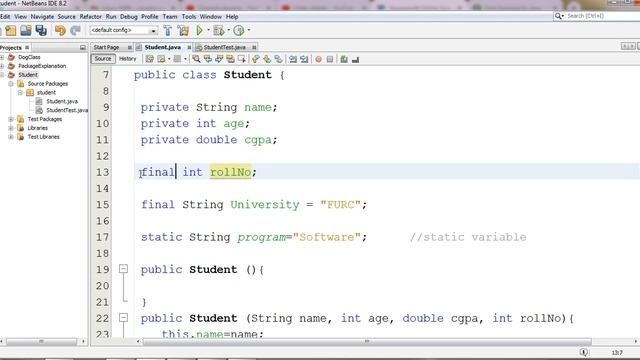
Task: Click the Last Edit icon in editor toolbar
Action: pyautogui.click(x=149, y=59)
